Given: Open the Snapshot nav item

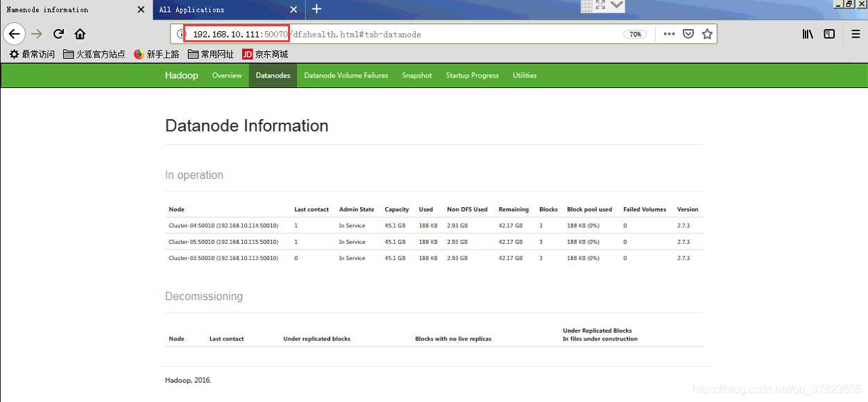Looking at the screenshot, I should coord(416,75).
